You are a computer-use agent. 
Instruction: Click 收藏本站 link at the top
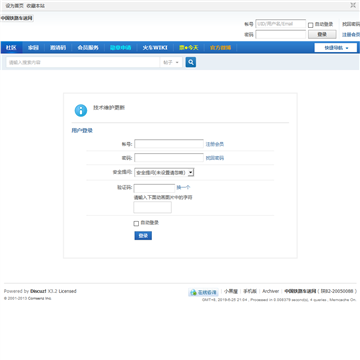click(36, 6)
